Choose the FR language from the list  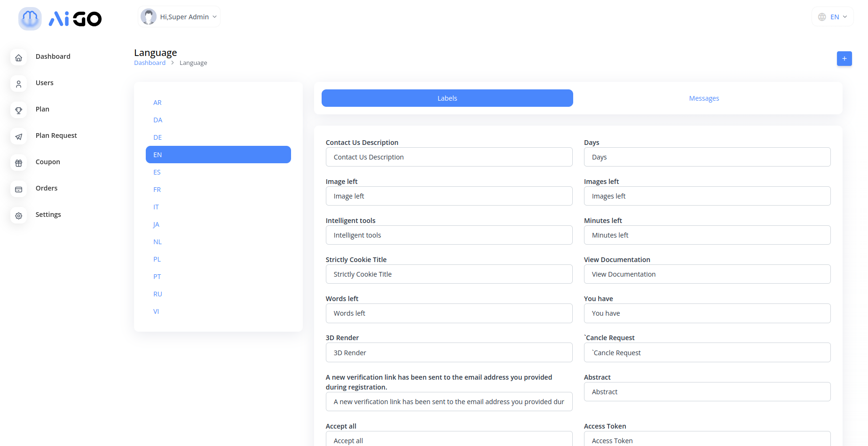(157, 190)
